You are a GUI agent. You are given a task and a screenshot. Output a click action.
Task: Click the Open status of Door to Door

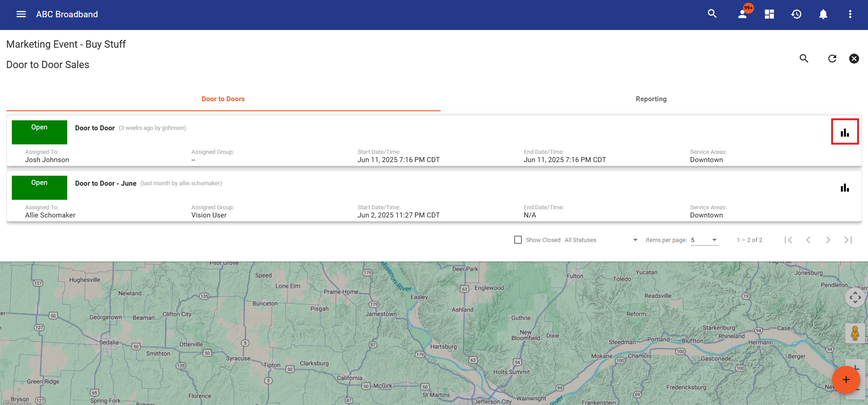pos(40,132)
